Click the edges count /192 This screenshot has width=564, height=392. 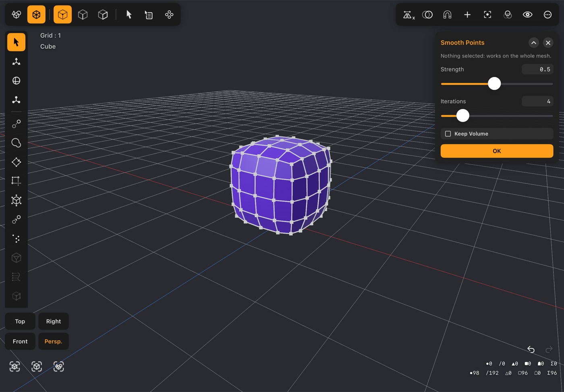492,373
